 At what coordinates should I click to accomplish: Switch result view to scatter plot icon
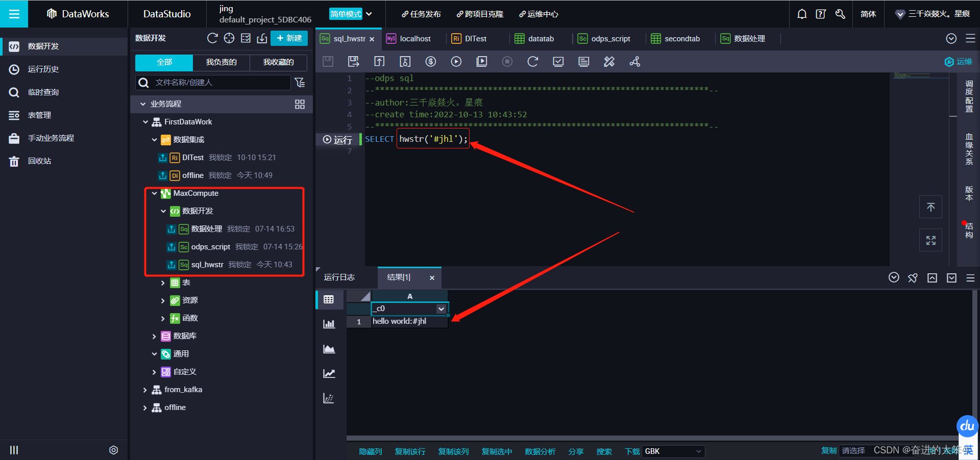point(329,398)
